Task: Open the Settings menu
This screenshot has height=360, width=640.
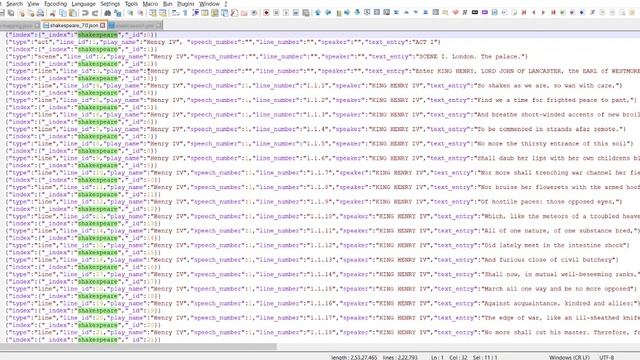Action: [x=110, y=4]
